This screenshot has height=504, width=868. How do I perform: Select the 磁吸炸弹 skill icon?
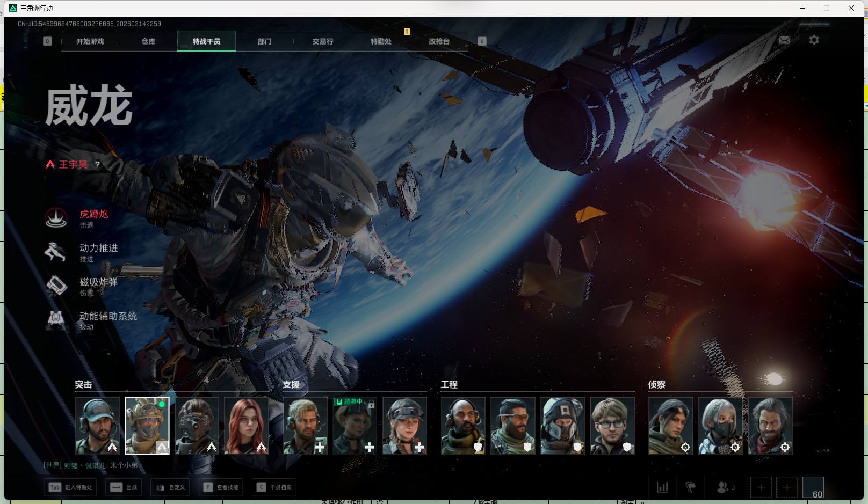click(56, 286)
